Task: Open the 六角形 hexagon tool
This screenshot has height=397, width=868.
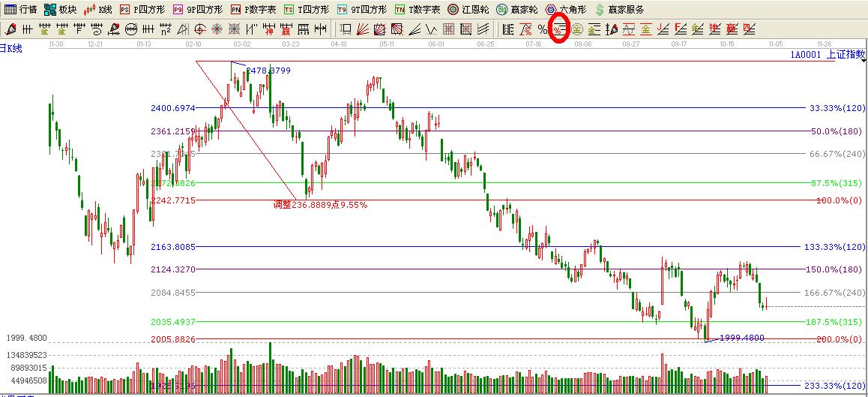Action: coord(566,10)
